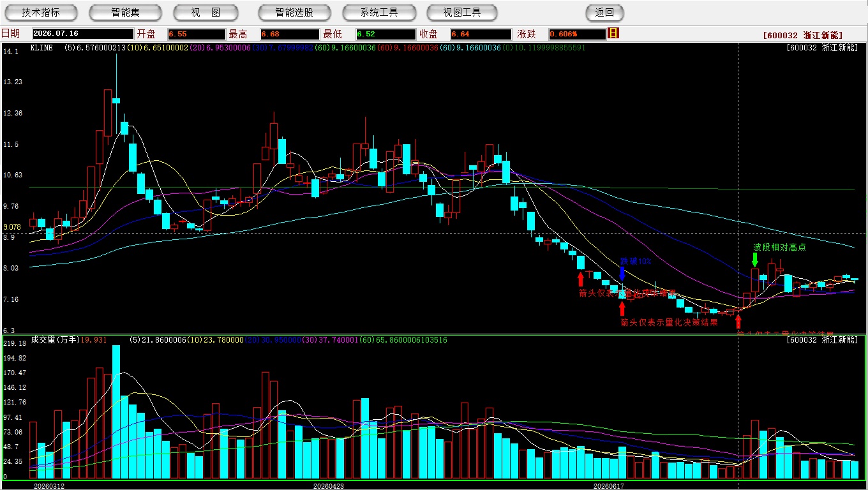This screenshot has width=868, height=490.
Task: Click the KLINE (5) MA value 6.576000213
Action: 102,48
